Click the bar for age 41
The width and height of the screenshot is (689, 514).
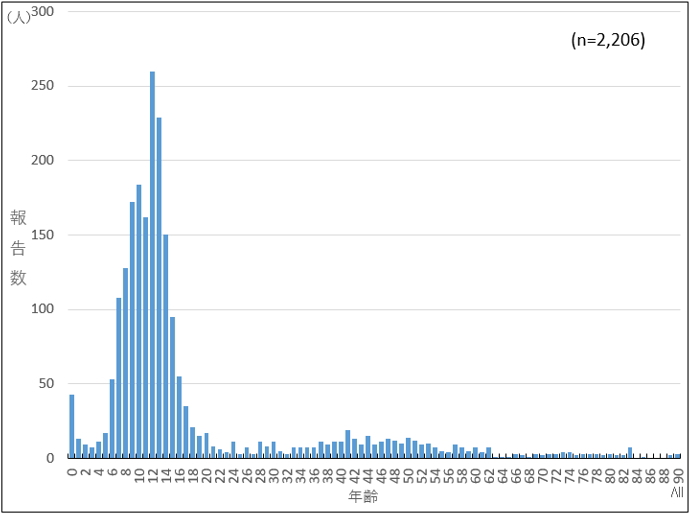pos(348,444)
